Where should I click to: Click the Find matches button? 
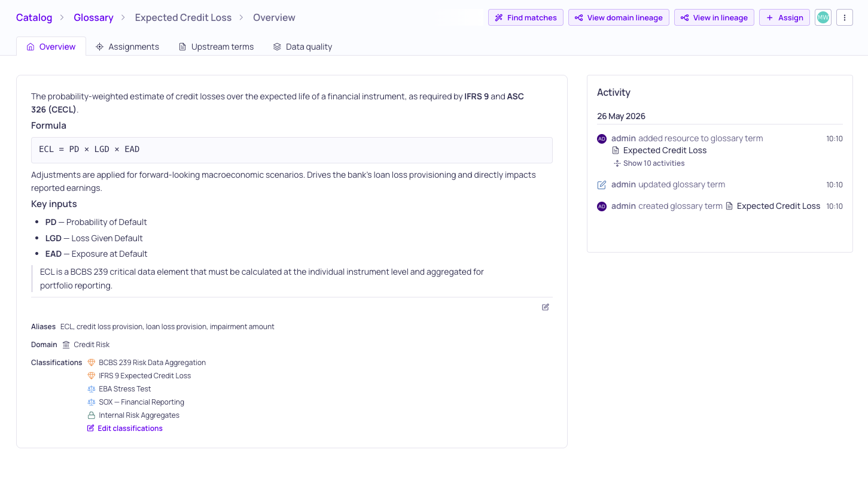coord(526,18)
